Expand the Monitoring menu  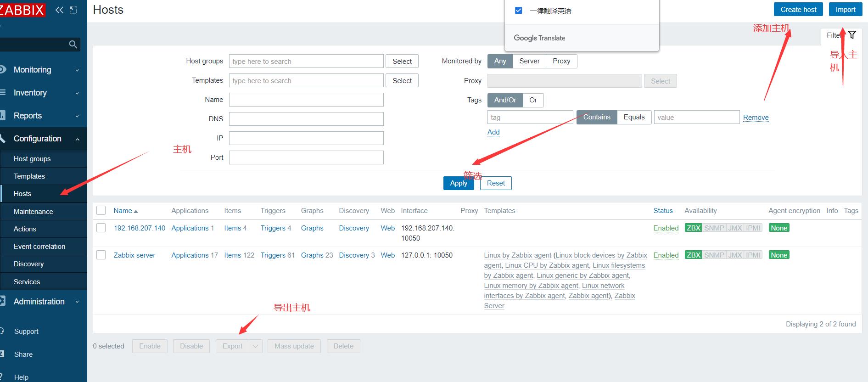[x=43, y=70]
